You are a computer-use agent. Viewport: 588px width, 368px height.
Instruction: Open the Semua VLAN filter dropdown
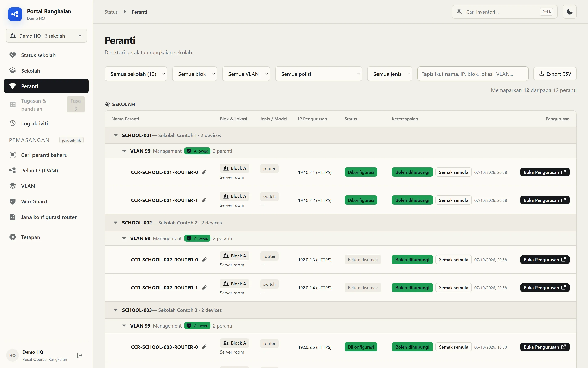coord(246,74)
